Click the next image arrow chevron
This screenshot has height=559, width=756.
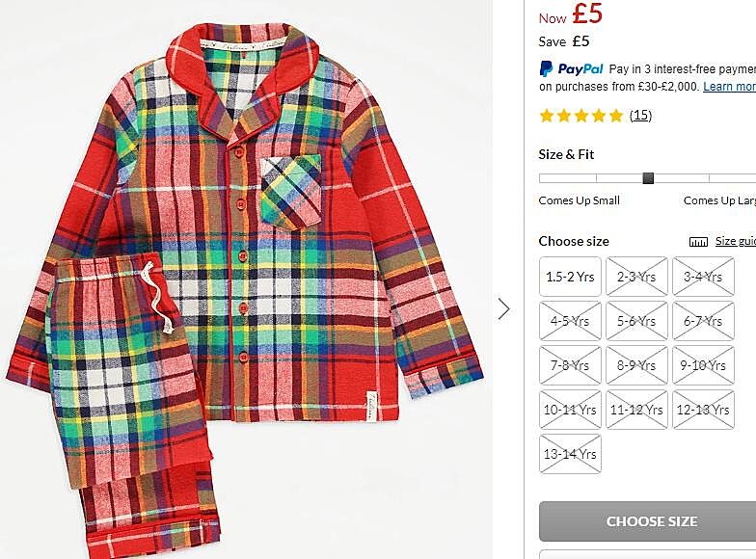coord(503,308)
